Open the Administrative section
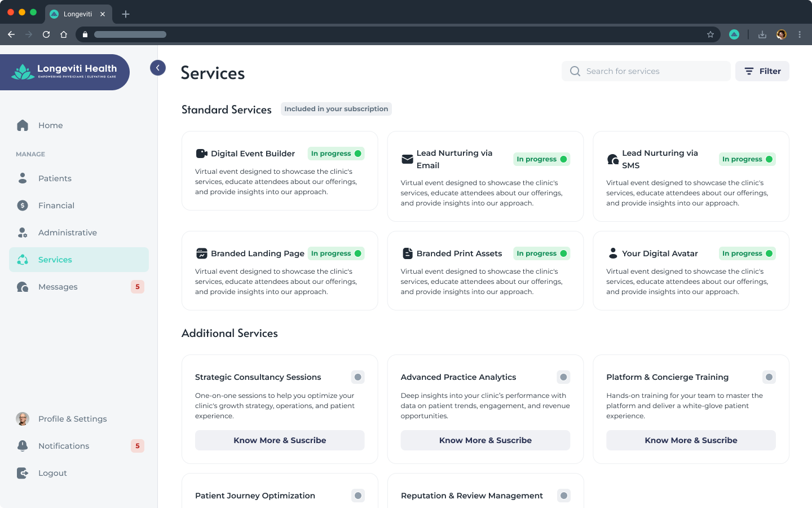The image size is (812, 508). (79, 233)
